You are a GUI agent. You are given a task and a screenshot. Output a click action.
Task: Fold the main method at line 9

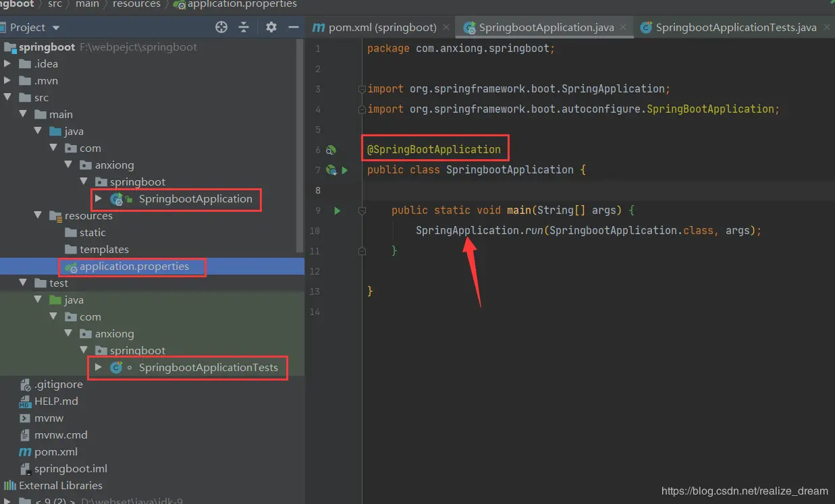click(362, 211)
